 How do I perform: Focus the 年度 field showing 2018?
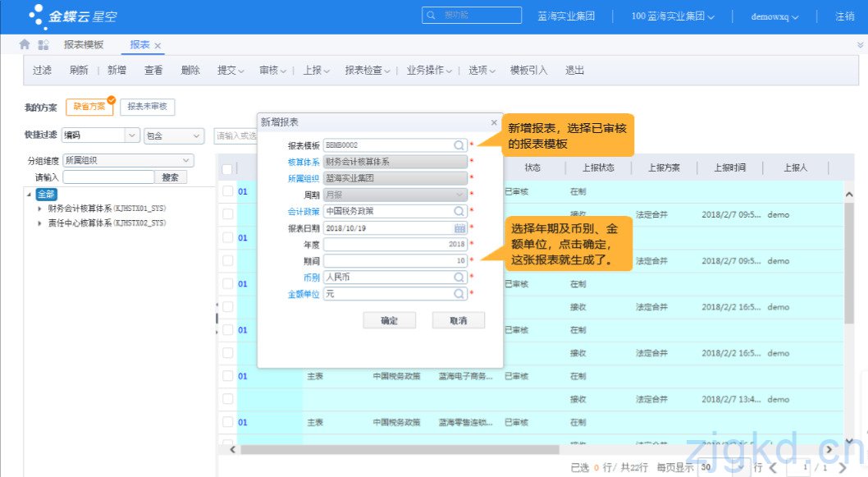click(395, 245)
